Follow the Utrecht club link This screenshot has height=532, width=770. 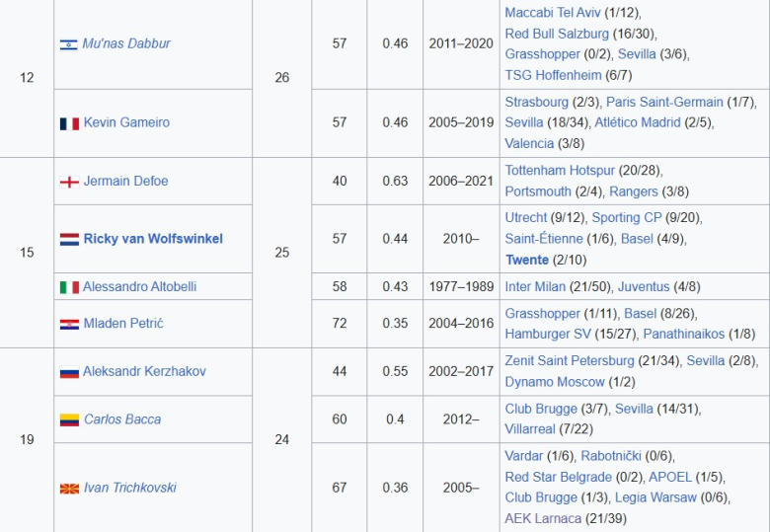tap(525, 217)
